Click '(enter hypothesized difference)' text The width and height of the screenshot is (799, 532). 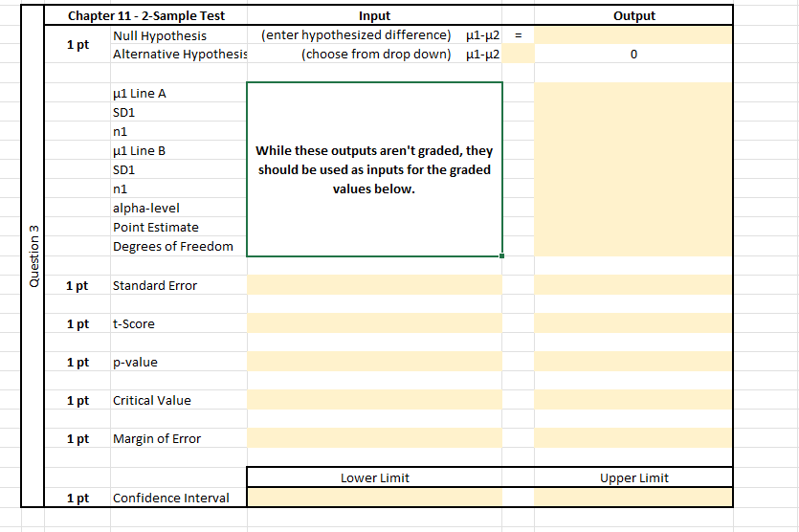[356, 34]
